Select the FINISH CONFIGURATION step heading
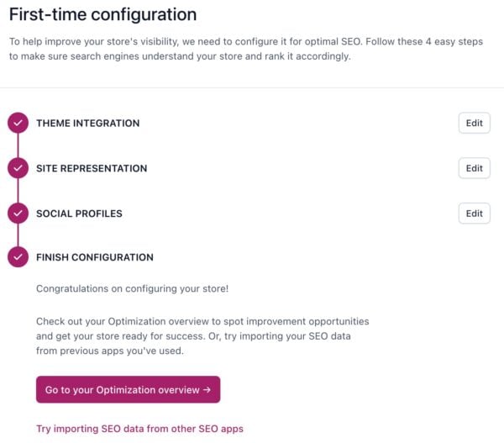504x443 pixels. [94, 258]
